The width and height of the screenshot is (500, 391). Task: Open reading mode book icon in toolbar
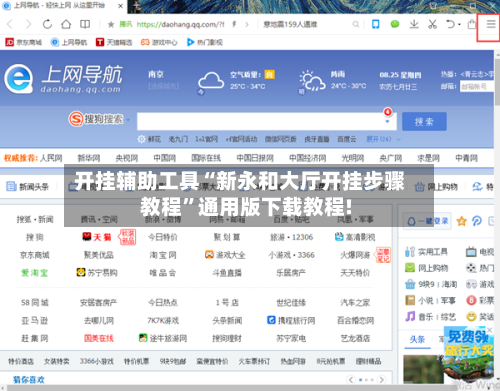[85, 24]
